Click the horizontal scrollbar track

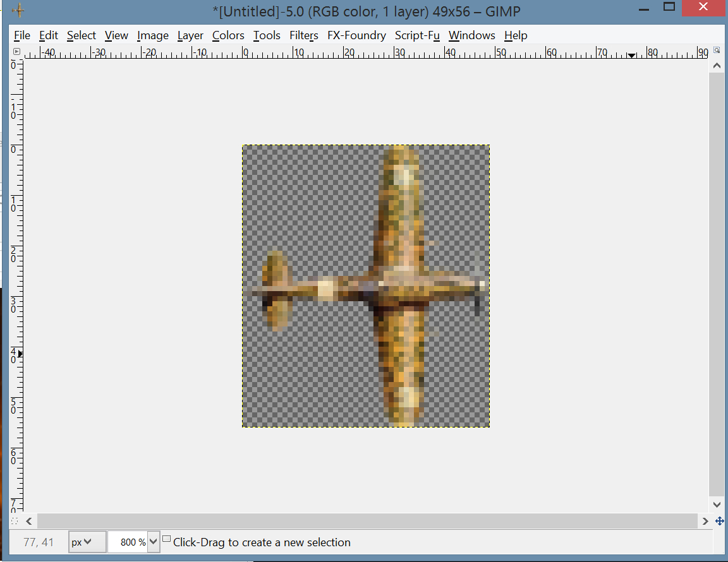tap(367, 521)
